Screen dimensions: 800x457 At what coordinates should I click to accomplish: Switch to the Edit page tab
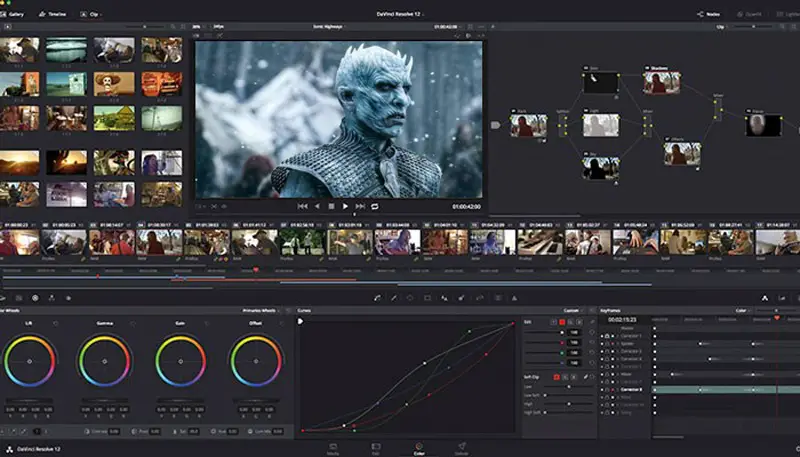pyautogui.click(x=376, y=449)
